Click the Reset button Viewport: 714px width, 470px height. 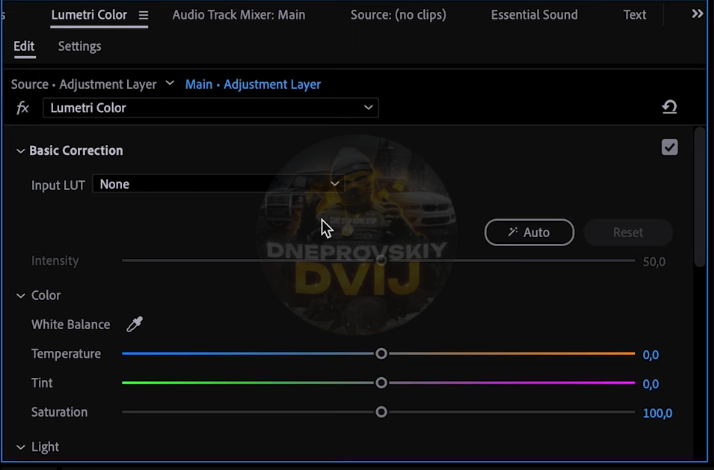coord(628,232)
